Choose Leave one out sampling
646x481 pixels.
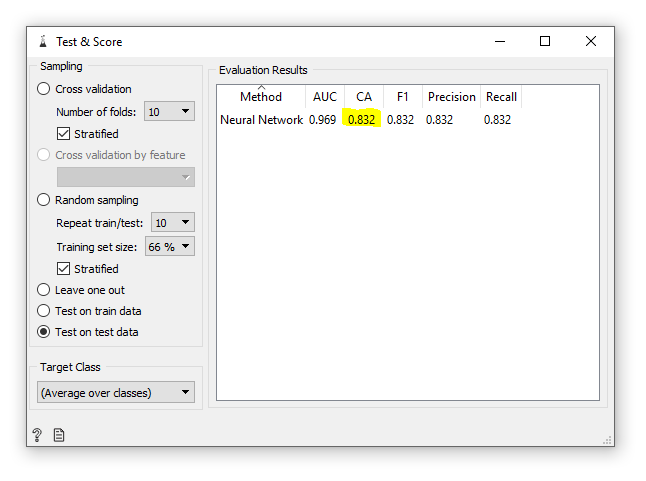pos(44,290)
